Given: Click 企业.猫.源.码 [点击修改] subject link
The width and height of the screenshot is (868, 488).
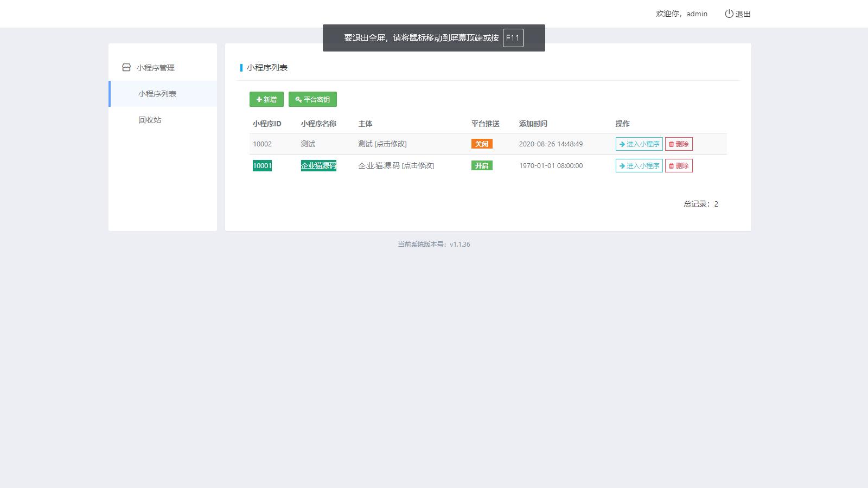Looking at the screenshot, I should pyautogui.click(x=396, y=166).
